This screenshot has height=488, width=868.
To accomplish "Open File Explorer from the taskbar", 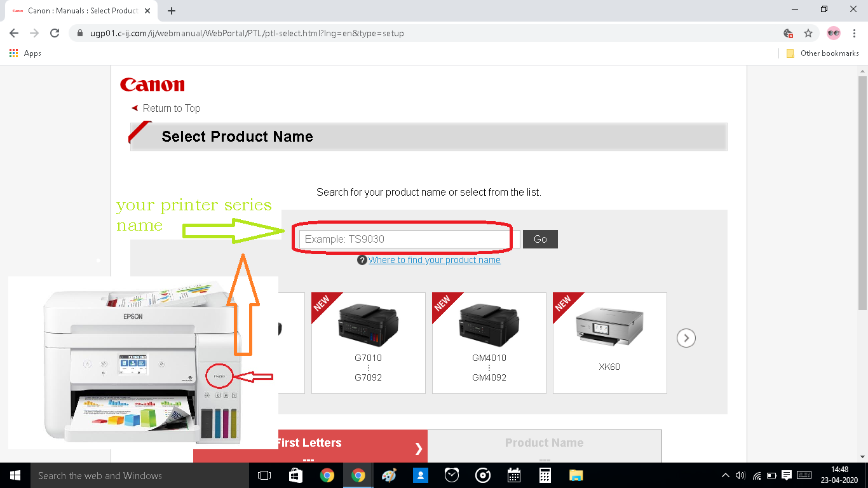I will (x=576, y=475).
